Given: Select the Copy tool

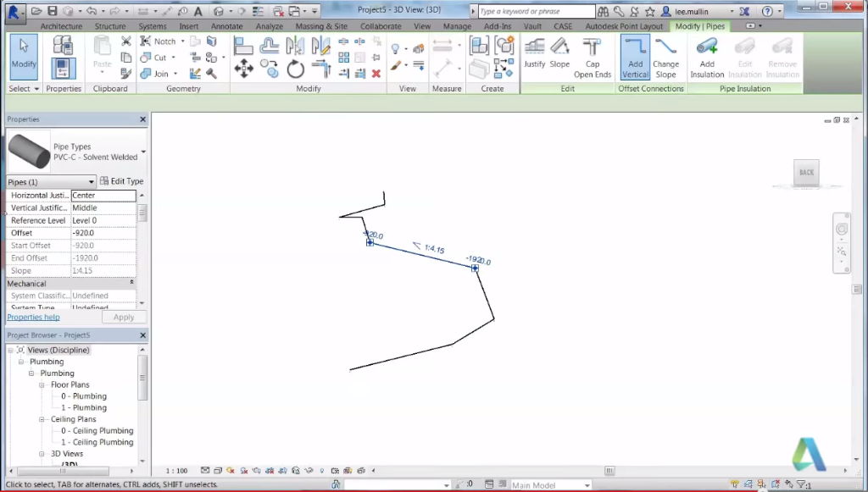Looking at the screenshot, I should point(269,69).
